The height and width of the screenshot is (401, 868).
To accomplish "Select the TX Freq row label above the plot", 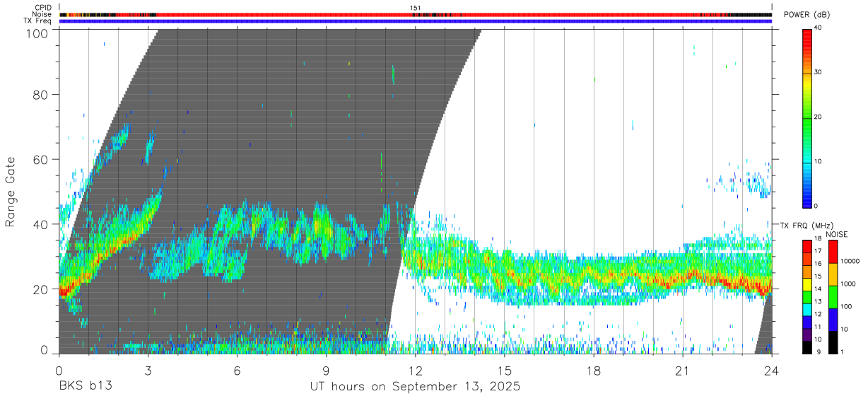I will (37, 21).
